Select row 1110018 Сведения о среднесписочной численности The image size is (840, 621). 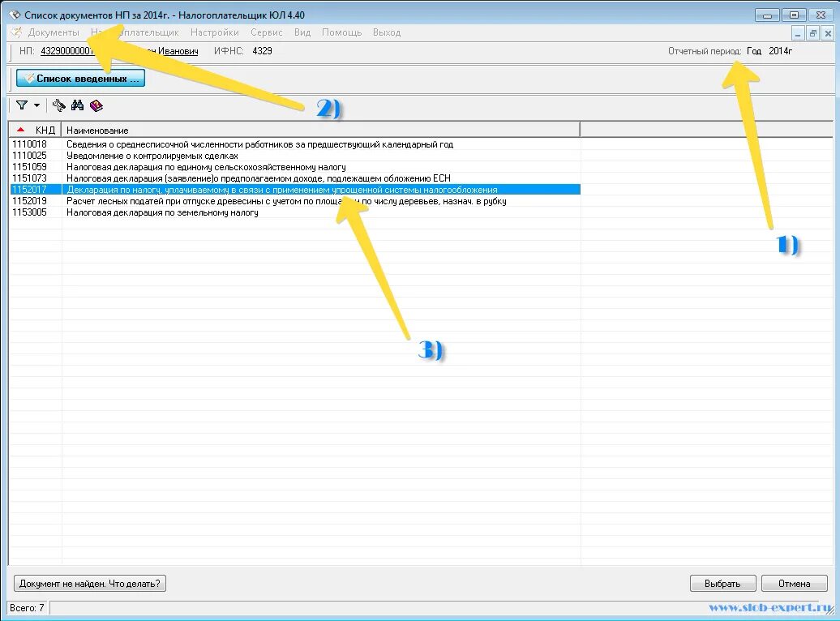(x=294, y=144)
